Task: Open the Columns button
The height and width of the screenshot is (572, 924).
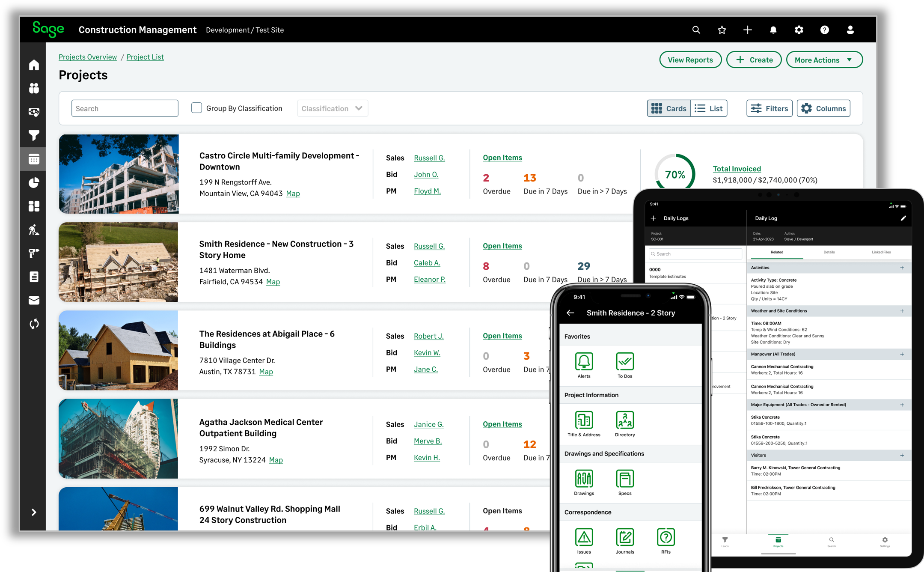Action: [823, 108]
